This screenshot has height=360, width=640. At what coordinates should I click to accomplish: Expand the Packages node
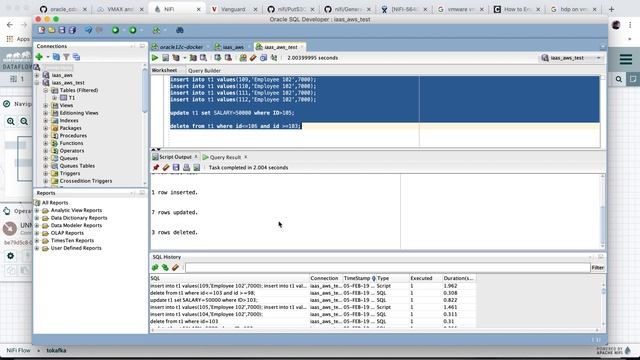(46, 128)
